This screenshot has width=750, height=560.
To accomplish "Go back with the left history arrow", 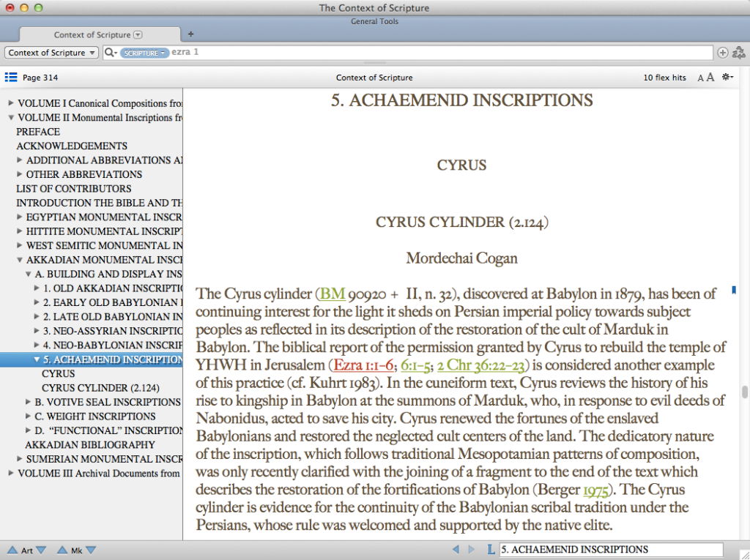I will 455,550.
